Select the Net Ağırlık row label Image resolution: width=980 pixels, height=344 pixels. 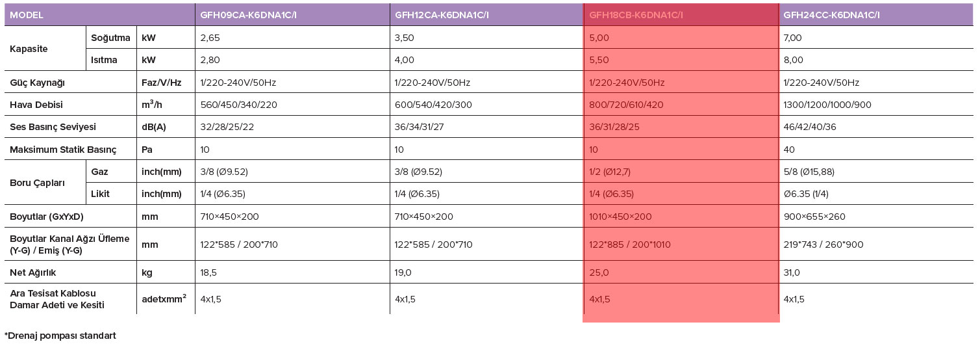coord(34,272)
